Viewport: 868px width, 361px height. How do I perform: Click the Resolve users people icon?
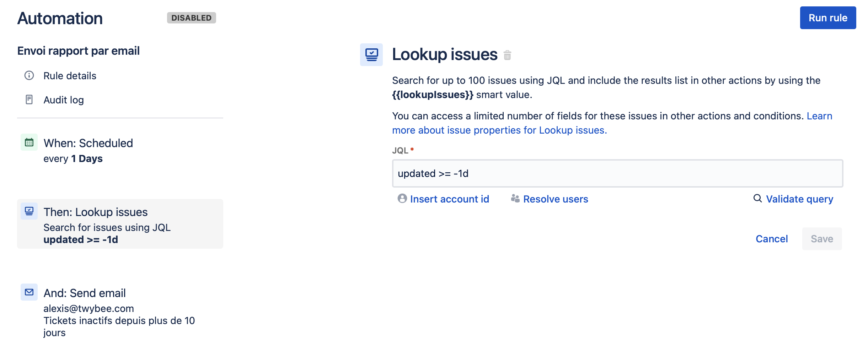click(x=515, y=199)
